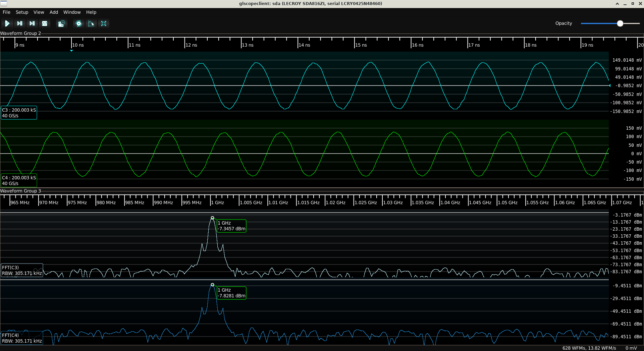The image size is (644, 351).
Task: Open the Setup menu
Action: 22,12
